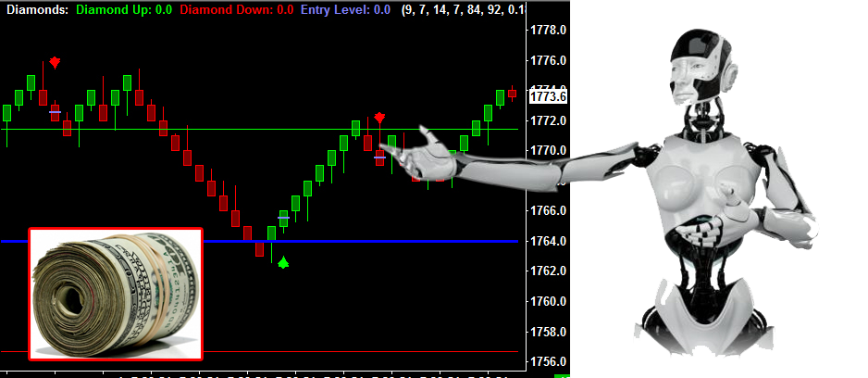Click the 1776.0 price axis label
The width and height of the screenshot is (868, 378).
[x=548, y=60]
